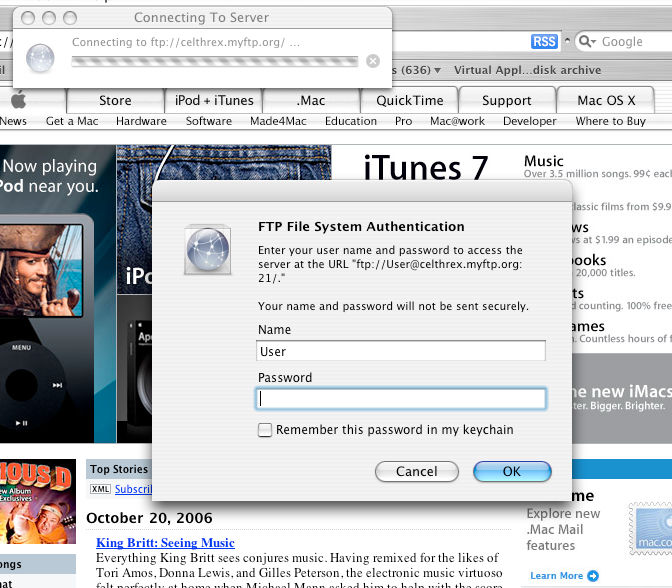Go to Mac@work link

pyautogui.click(x=457, y=121)
